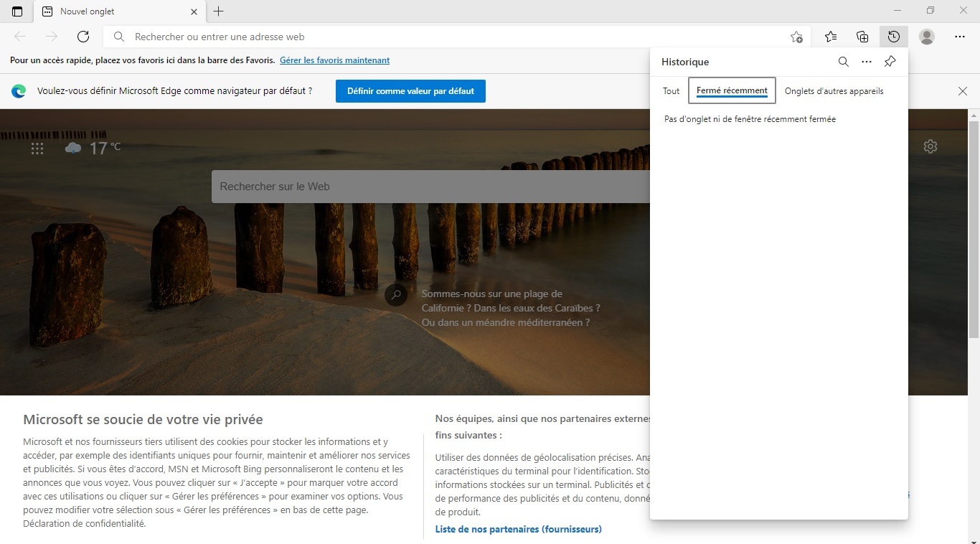Screen dimensions: 980x544
Task: Close the Nouvel onglet tab
Action: coord(194,11)
